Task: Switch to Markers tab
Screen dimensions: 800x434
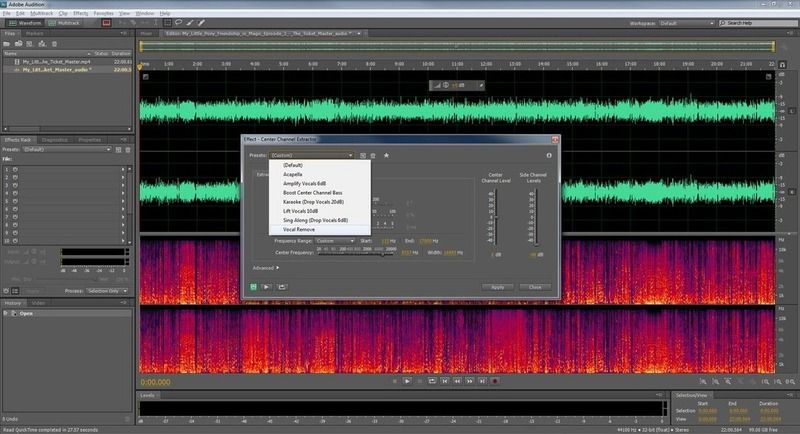Action: [35, 34]
